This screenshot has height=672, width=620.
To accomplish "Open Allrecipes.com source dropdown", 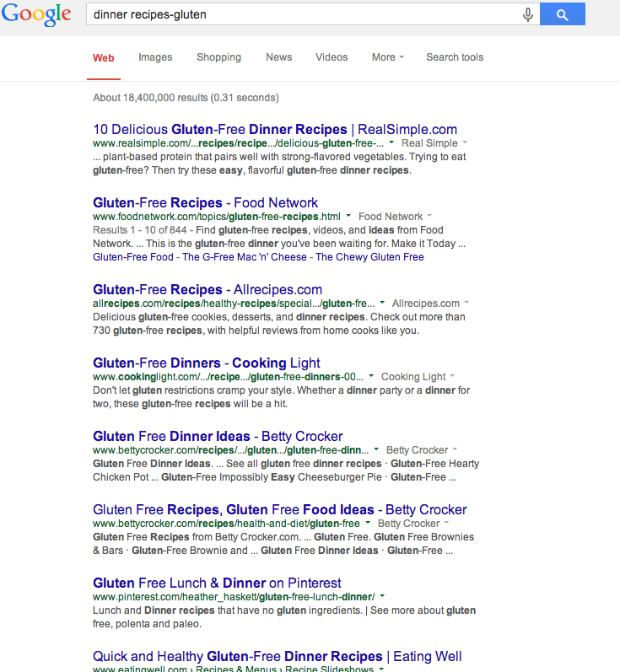I will coord(430,304).
